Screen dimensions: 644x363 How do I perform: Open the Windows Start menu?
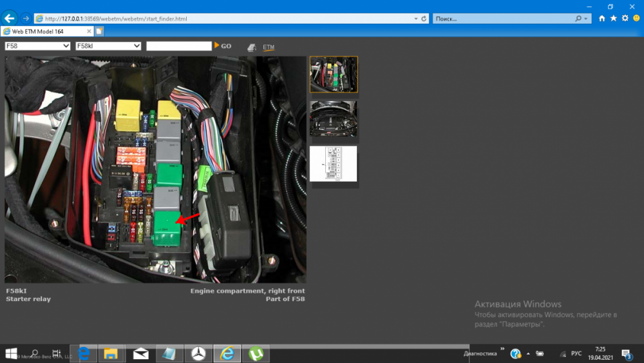(11, 353)
